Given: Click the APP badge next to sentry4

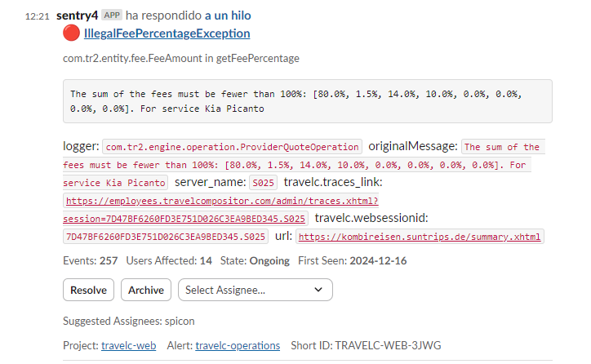Looking at the screenshot, I should 111,16.
